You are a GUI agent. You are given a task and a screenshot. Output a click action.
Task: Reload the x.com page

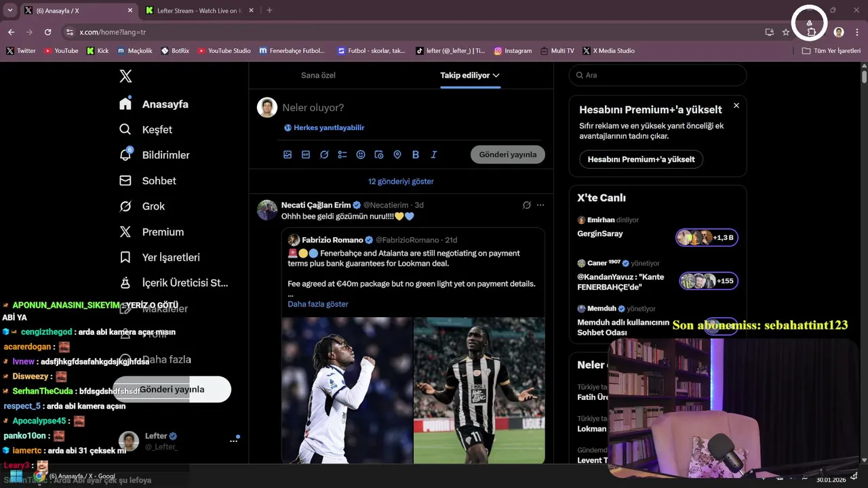point(47,32)
